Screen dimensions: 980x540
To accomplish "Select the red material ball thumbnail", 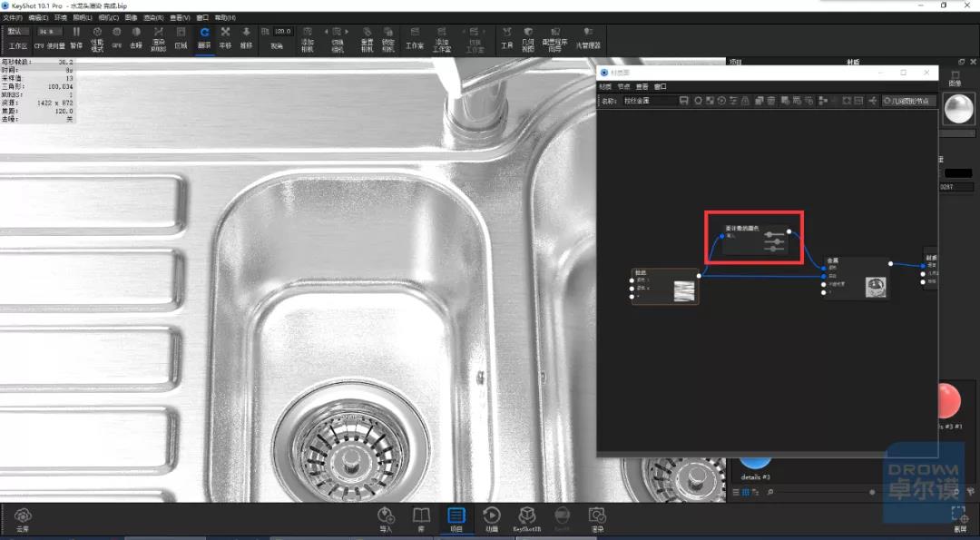I will [x=950, y=401].
